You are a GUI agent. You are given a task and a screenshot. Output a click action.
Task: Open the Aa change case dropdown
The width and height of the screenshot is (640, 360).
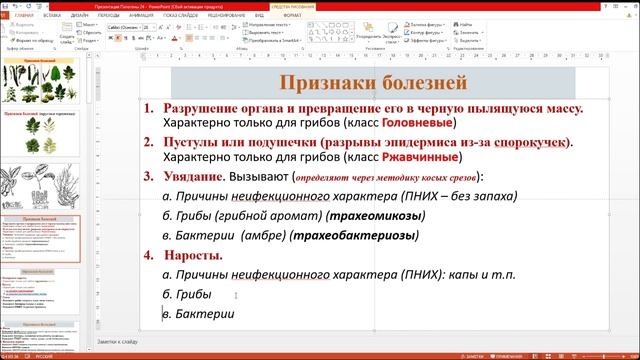click(161, 38)
